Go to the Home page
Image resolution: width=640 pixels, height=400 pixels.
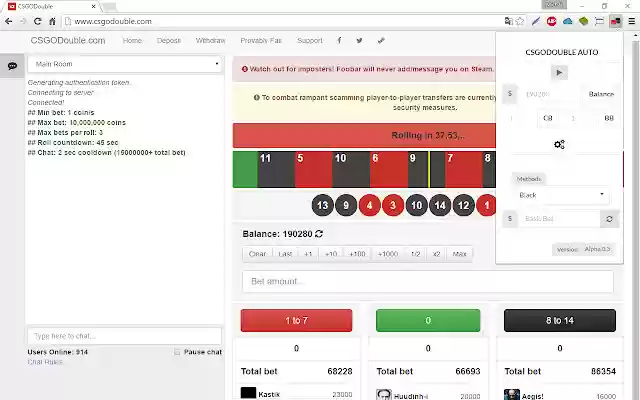click(132, 40)
